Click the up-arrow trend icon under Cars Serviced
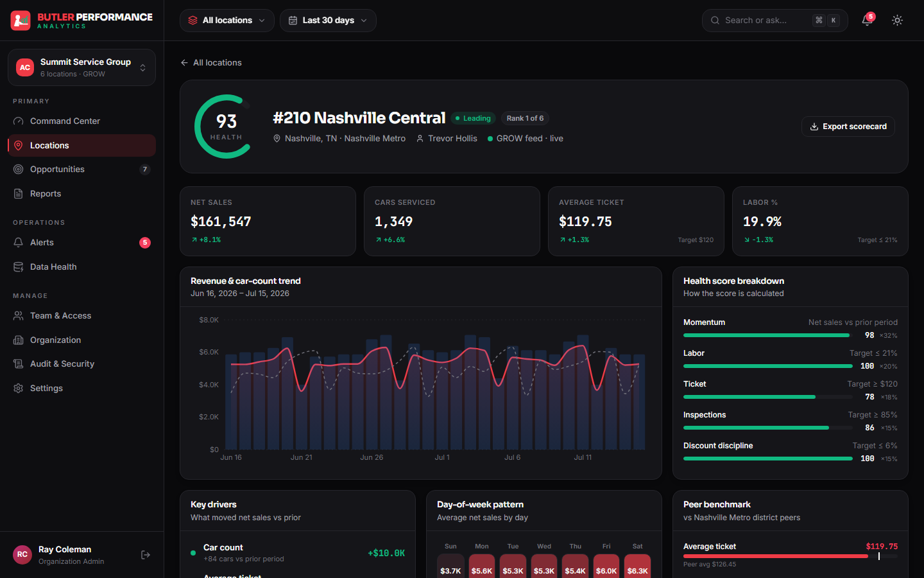The width and height of the screenshot is (924, 578). coord(379,240)
